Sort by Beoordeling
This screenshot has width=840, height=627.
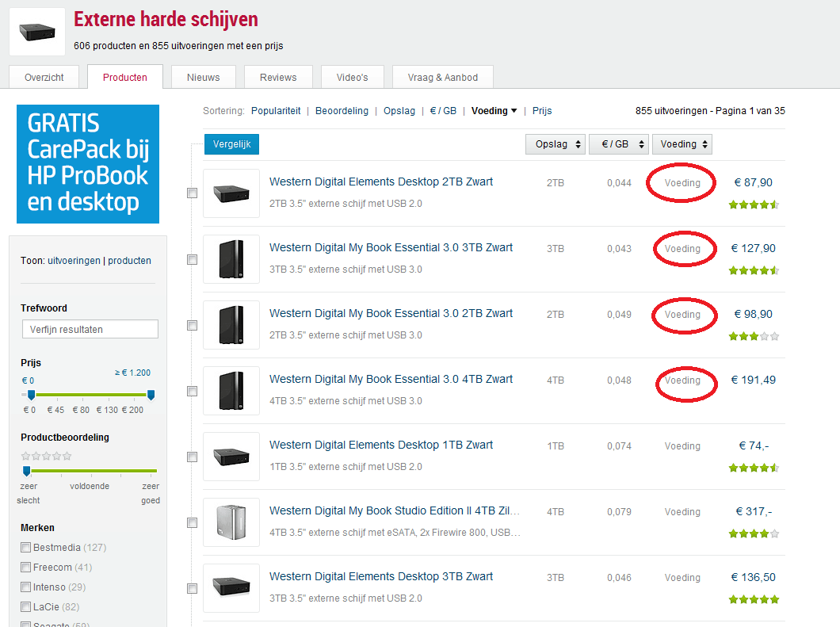[342, 111]
